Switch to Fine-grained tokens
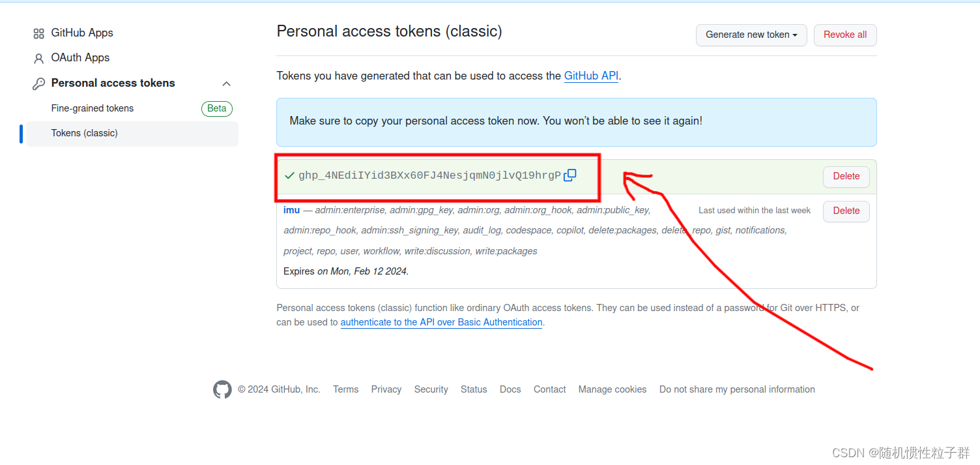This screenshot has height=465, width=980. (x=92, y=108)
